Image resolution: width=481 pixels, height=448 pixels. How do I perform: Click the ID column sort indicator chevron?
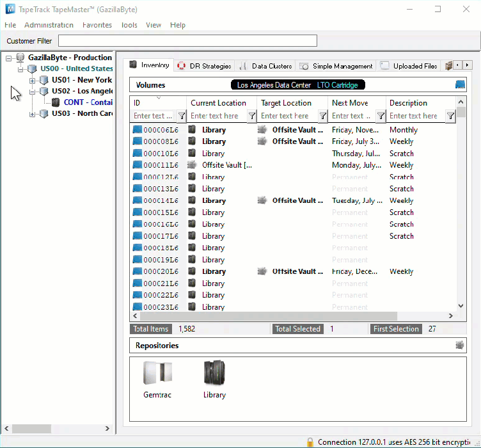point(159,98)
